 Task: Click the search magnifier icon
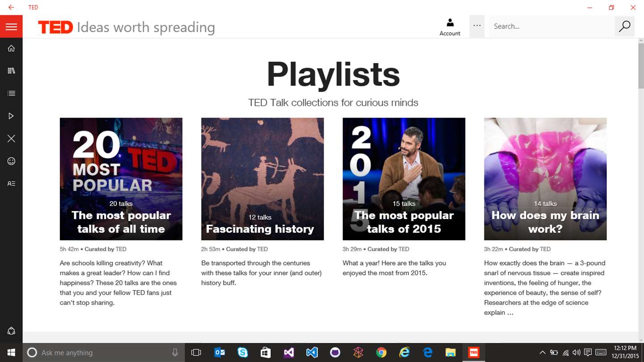pyautogui.click(x=624, y=26)
